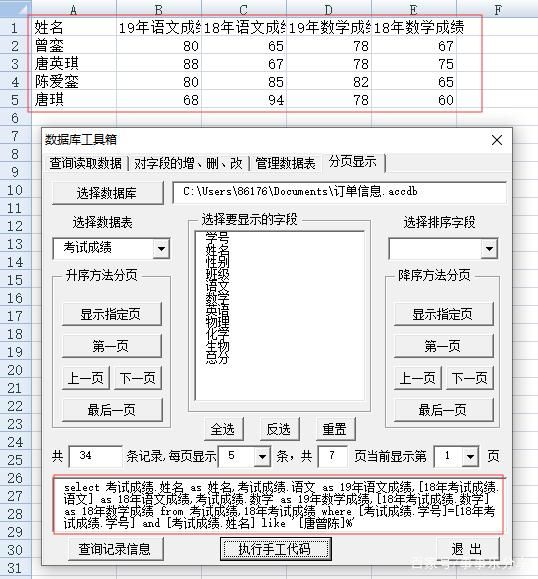Select row 1 header in spreadsheet
This screenshot has width=538, height=579.
point(15,28)
